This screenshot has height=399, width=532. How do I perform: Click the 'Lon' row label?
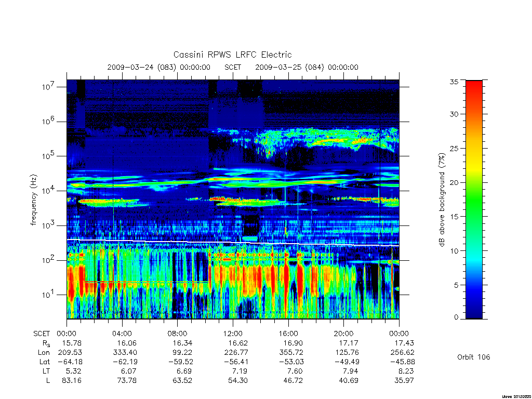44,353
